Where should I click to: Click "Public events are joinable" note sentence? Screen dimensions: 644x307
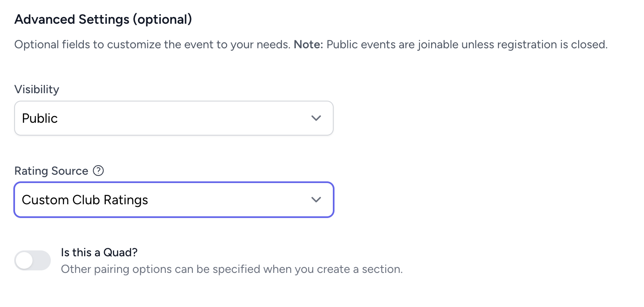pyautogui.click(x=467, y=45)
